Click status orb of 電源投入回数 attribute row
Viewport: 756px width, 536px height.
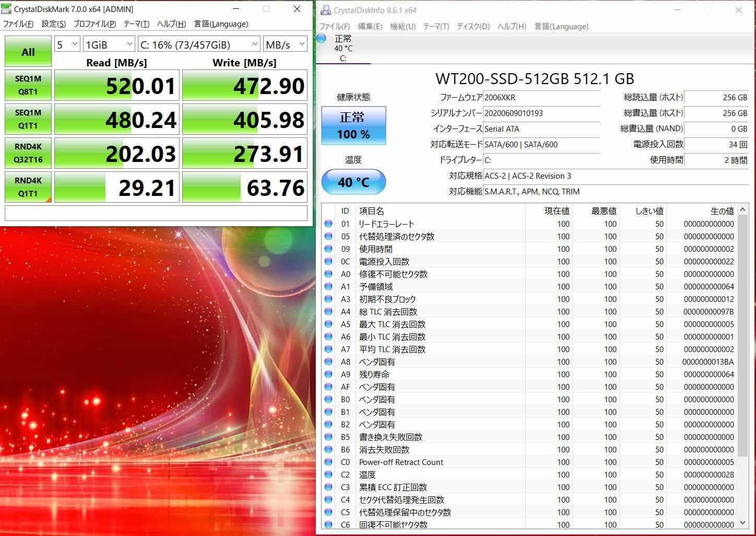(x=328, y=261)
